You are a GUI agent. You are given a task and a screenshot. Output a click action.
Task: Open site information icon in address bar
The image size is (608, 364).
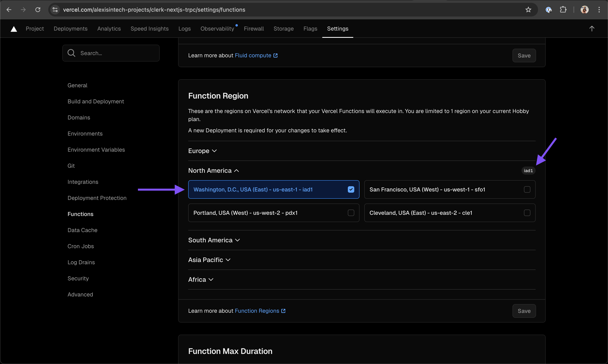click(55, 10)
